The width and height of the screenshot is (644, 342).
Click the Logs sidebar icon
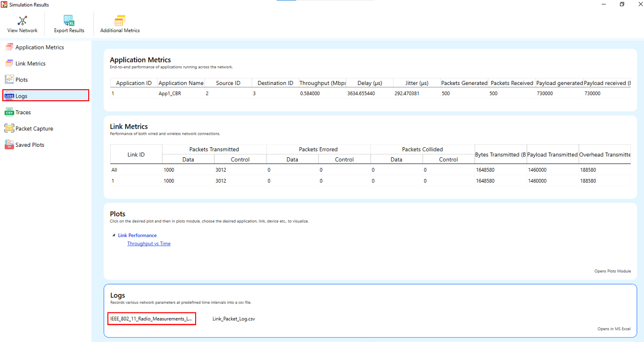[x=9, y=96]
